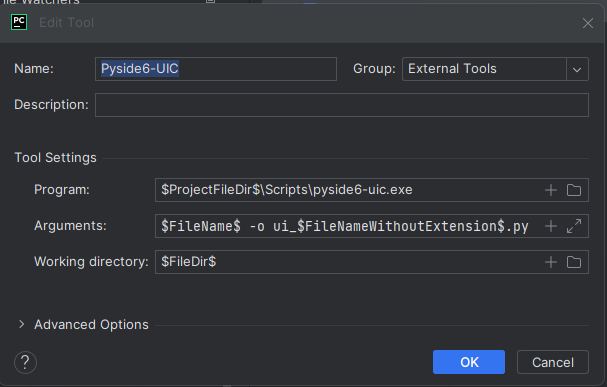The image size is (607, 387).
Task: Browse for working directory using folder icon
Action: tap(574, 262)
